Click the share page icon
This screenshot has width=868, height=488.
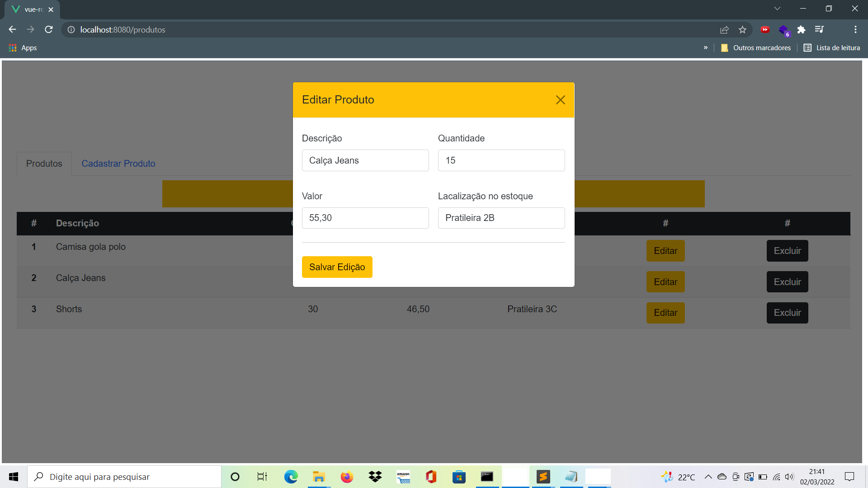(x=724, y=29)
